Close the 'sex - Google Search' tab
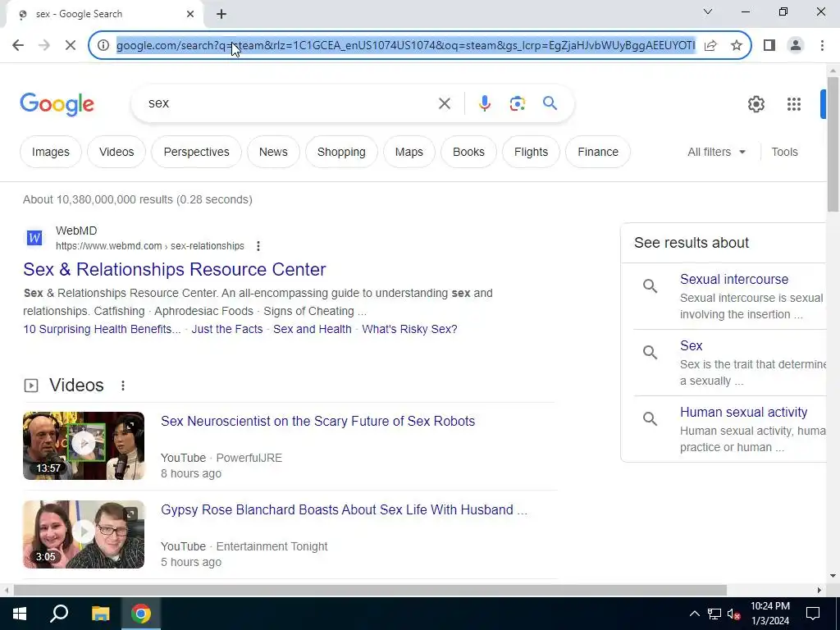 point(190,14)
